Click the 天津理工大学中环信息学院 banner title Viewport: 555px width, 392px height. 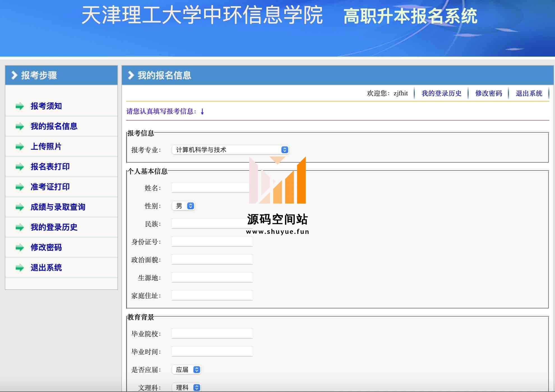[x=202, y=15]
